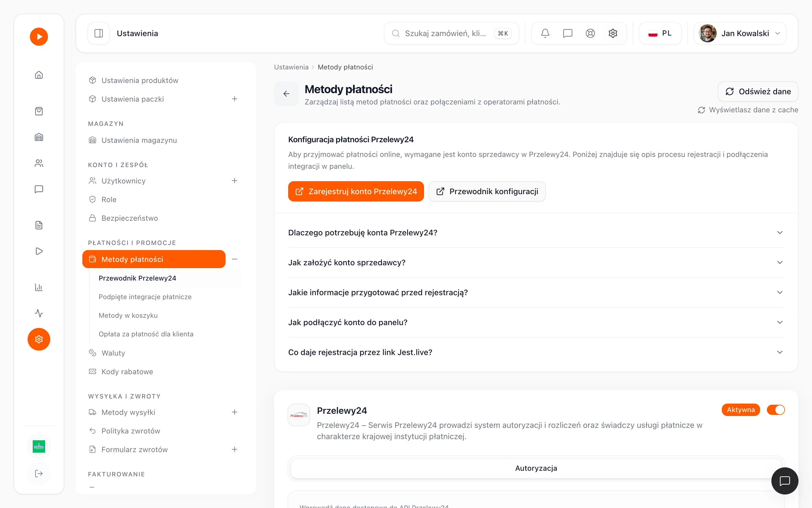
Task: Collapse Metody płatności with minus
Action: [235, 259]
